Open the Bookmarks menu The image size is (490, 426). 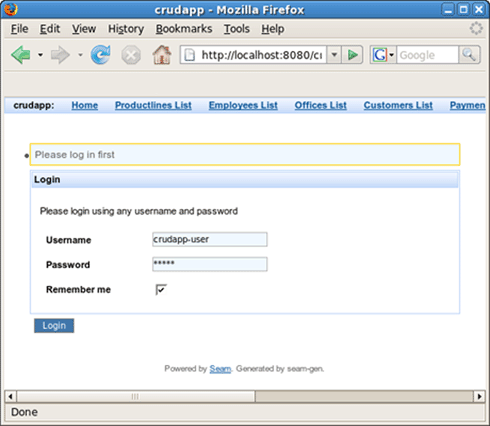pyautogui.click(x=184, y=29)
